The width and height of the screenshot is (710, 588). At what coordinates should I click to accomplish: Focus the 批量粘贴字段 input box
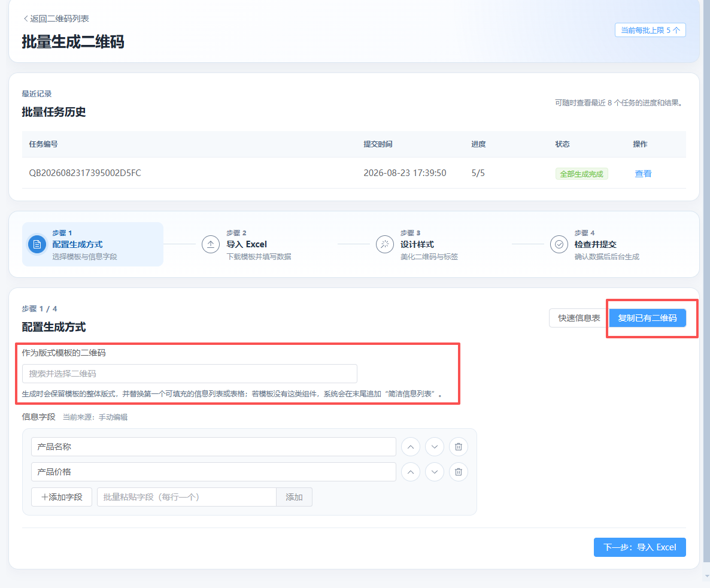pos(187,497)
